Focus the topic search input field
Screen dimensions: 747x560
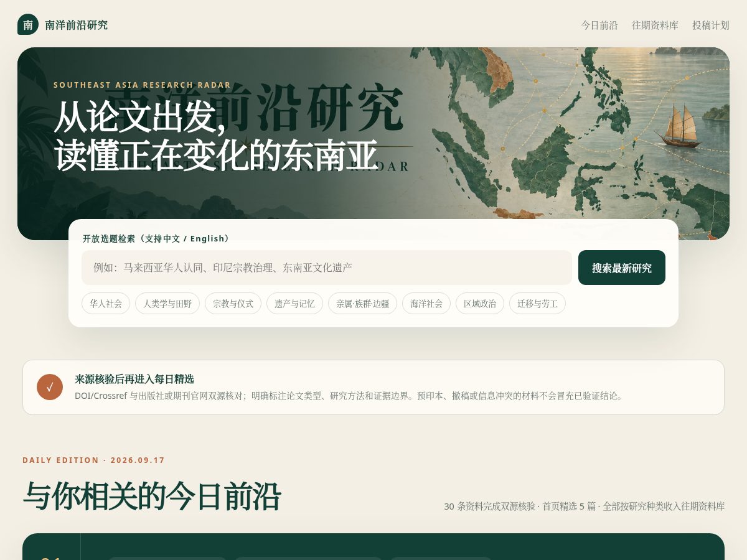tap(327, 268)
